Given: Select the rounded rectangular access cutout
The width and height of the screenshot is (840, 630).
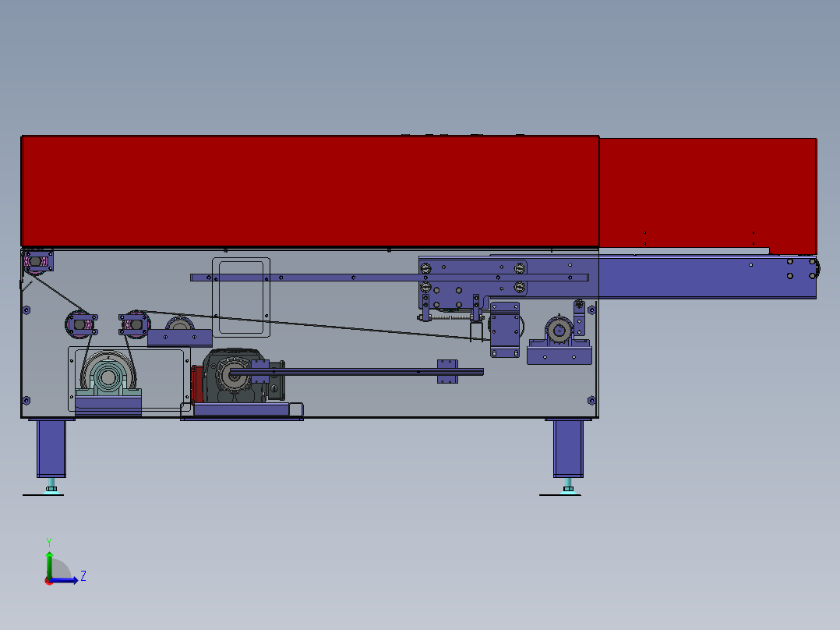Looking at the screenshot, I should 241,298.
